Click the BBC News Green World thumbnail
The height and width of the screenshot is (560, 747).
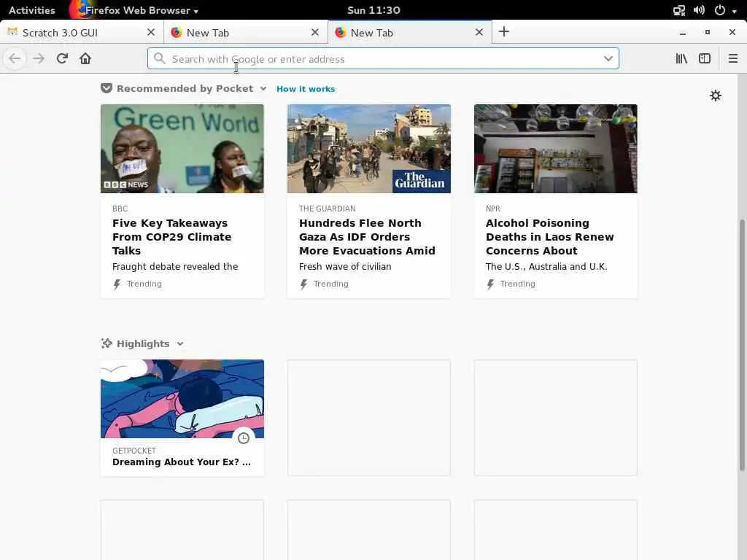click(182, 149)
